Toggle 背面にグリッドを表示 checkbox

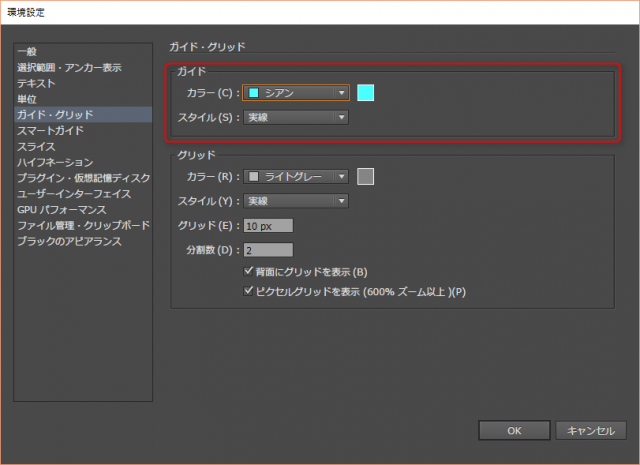coord(249,271)
